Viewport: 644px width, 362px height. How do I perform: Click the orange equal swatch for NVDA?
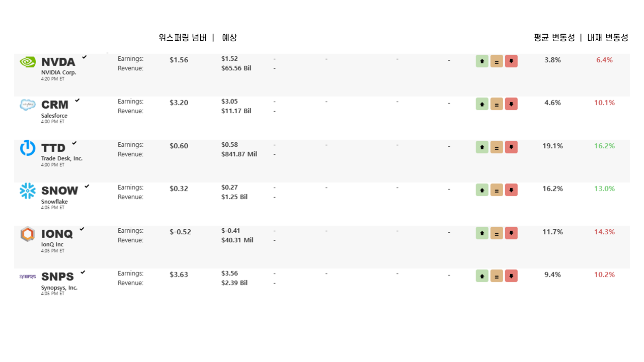tap(497, 61)
